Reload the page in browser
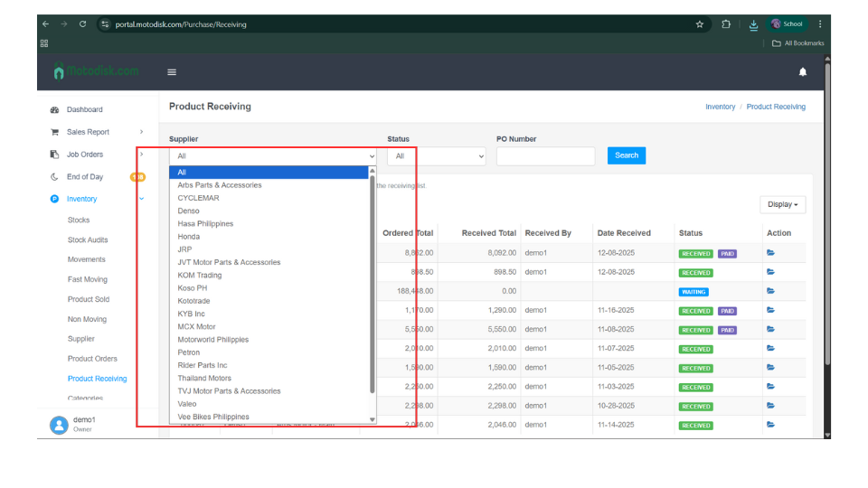The width and height of the screenshot is (868, 488). click(82, 24)
